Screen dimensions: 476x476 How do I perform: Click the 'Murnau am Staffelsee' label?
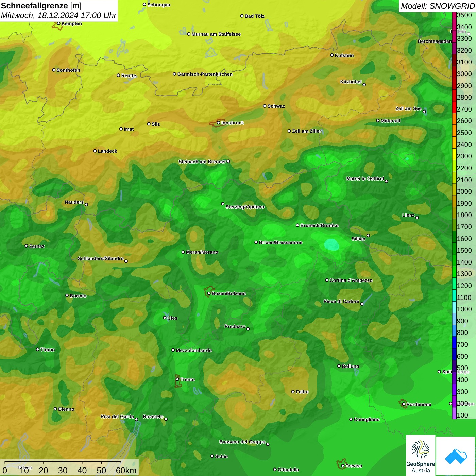point(216,34)
